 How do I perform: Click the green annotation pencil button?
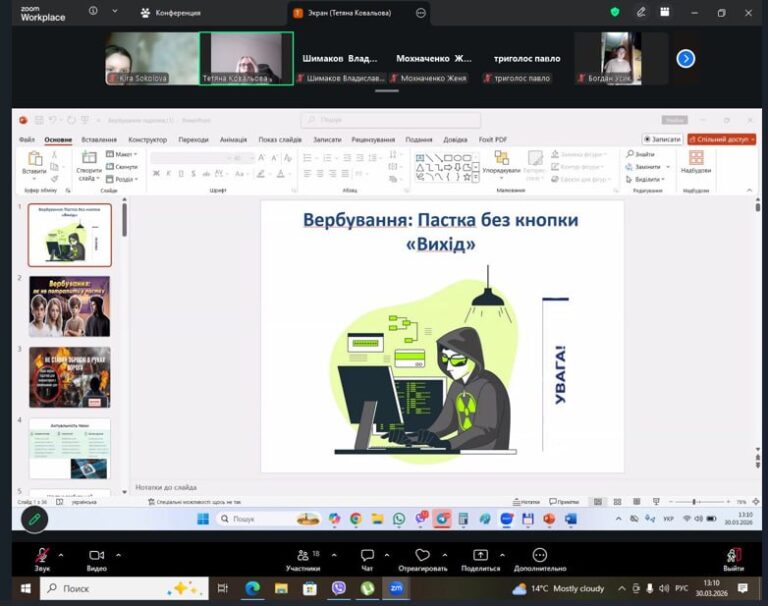[34, 518]
